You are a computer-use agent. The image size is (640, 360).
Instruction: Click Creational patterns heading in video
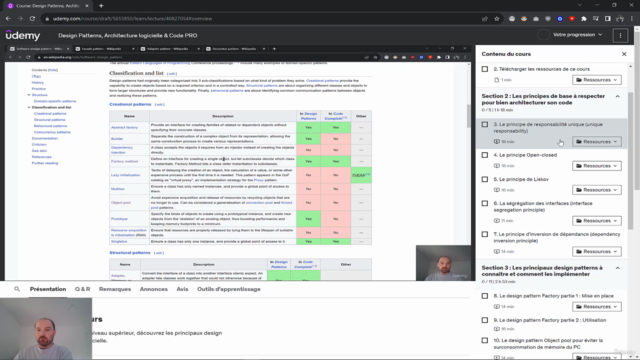(x=130, y=104)
